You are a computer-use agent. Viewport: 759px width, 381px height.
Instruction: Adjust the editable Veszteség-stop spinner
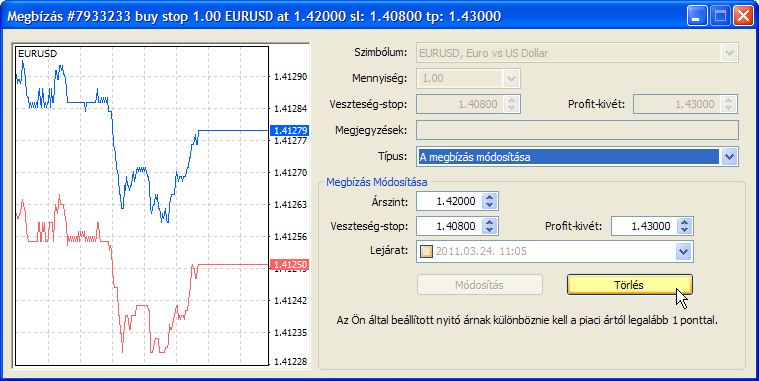(489, 226)
